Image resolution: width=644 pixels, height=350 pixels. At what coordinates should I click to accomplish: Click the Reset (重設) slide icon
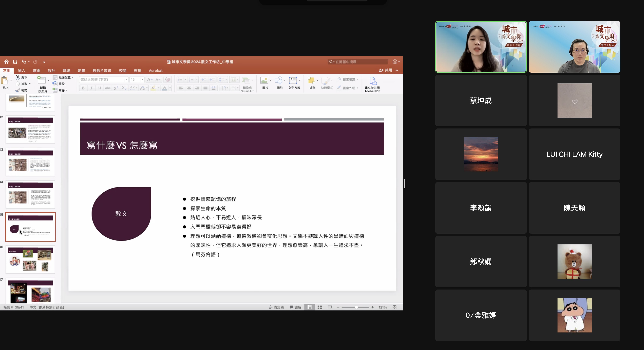point(55,84)
